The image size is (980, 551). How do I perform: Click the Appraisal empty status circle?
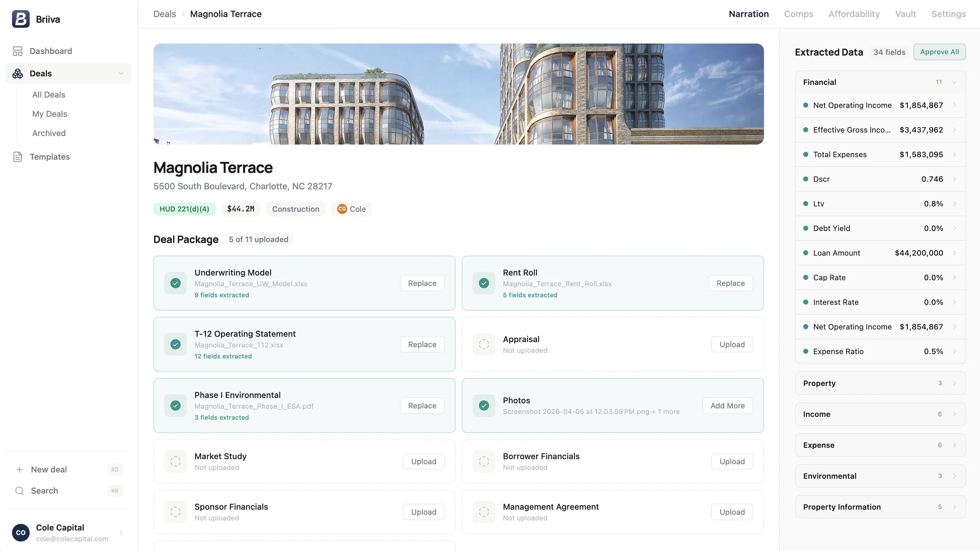tap(484, 344)
